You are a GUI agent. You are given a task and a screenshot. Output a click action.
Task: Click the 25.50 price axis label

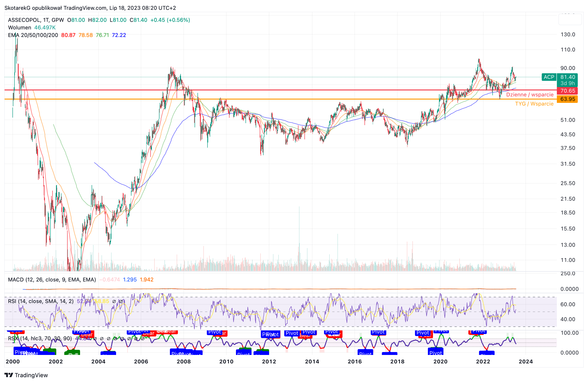pos(568,183)
